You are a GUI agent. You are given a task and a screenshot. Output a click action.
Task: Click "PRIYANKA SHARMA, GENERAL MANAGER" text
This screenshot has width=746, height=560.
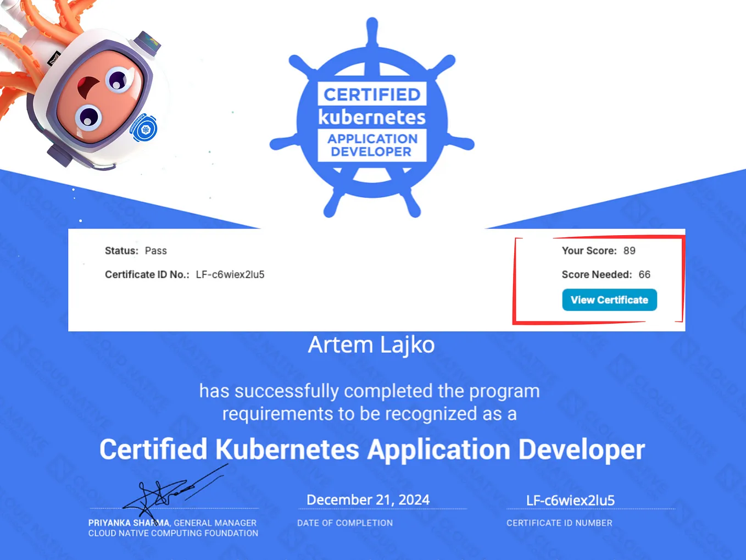172,523
